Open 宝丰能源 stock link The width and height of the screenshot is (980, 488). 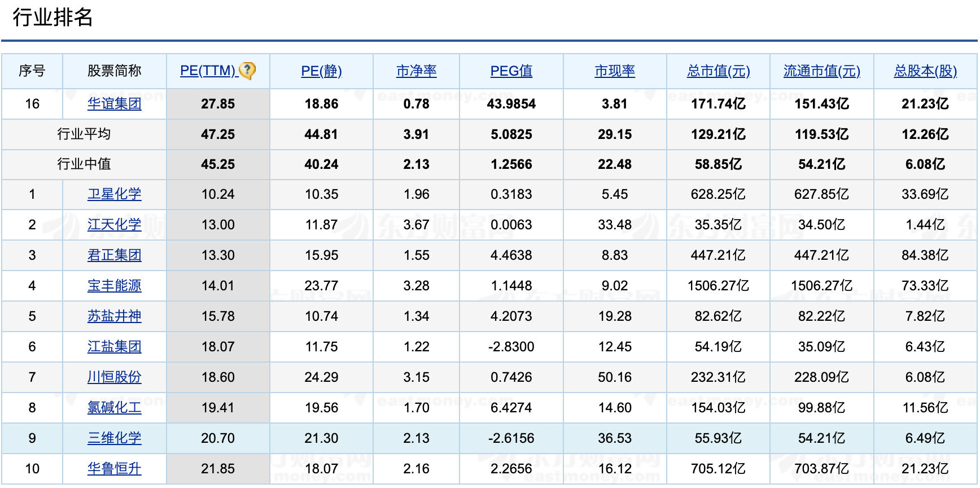click(x=115, y=286)
